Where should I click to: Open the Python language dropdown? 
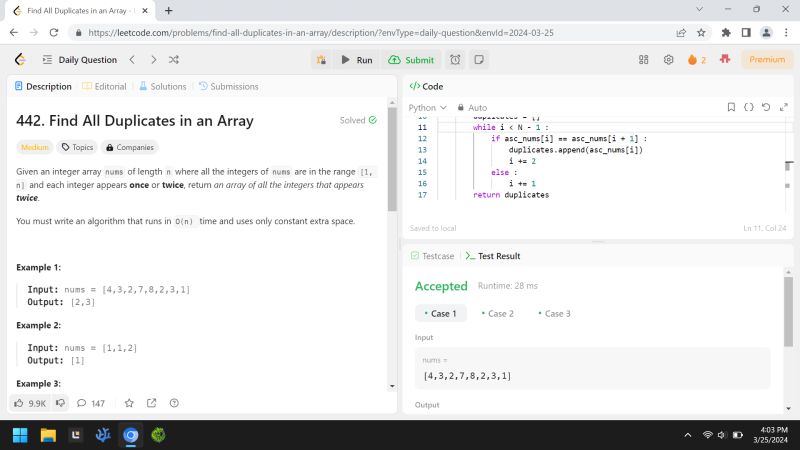pyautogui.click(x=427, y=107)
